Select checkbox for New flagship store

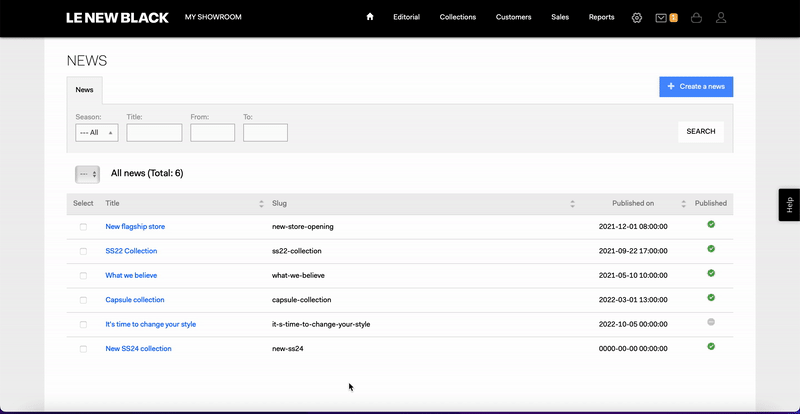pyautogui.click(x=83, y=227)
